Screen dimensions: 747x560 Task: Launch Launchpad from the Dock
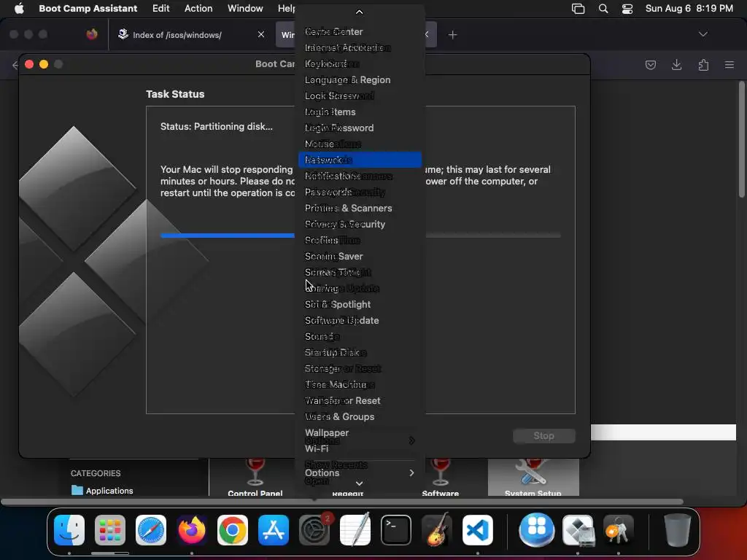(x=110, y=530)
